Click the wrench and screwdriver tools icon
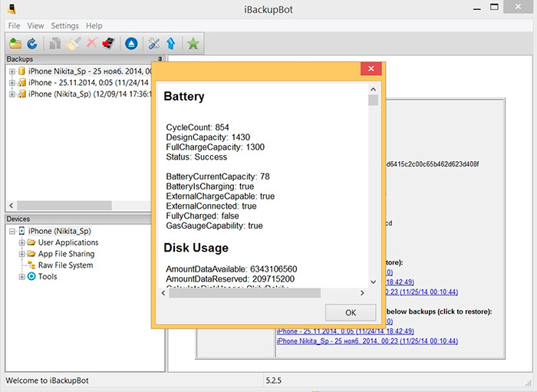This screenshot has width=537, height=392. (x=153, y=44)
